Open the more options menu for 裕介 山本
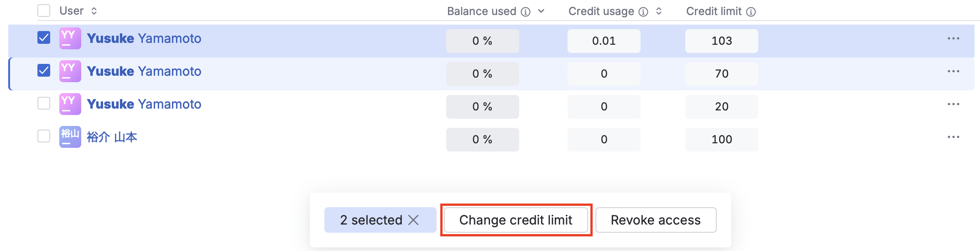This screenshot has height=251, width=980. [953, 137]
